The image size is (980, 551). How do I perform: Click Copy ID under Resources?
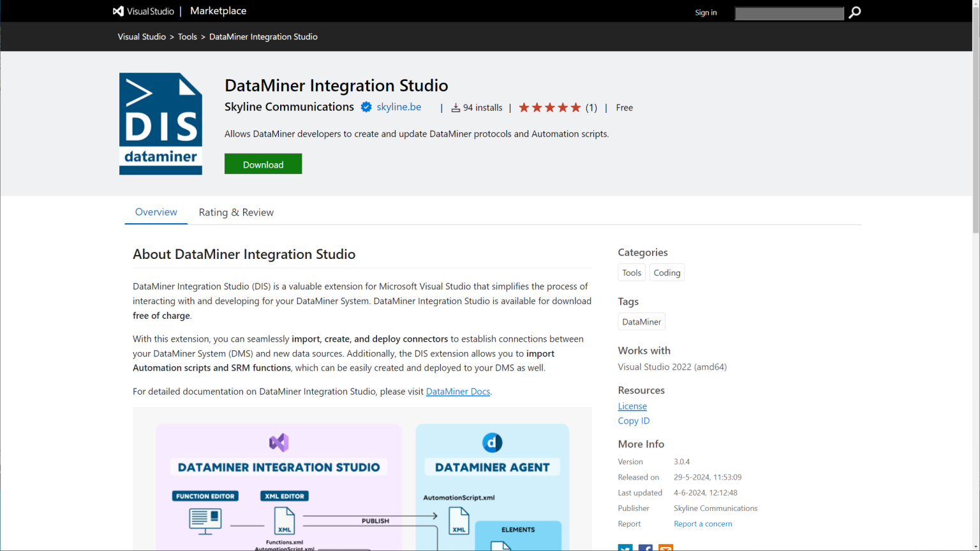(x=633, y=420)
